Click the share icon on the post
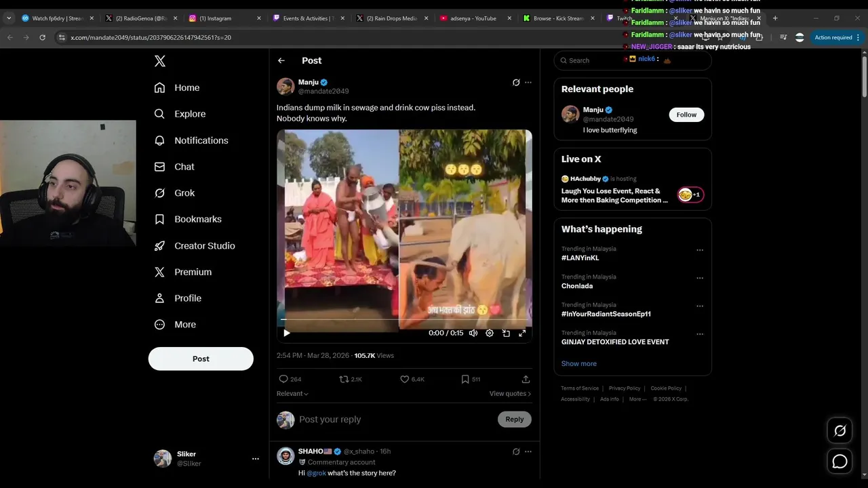This screenshot has width=868, height=488. coord(526,379)
